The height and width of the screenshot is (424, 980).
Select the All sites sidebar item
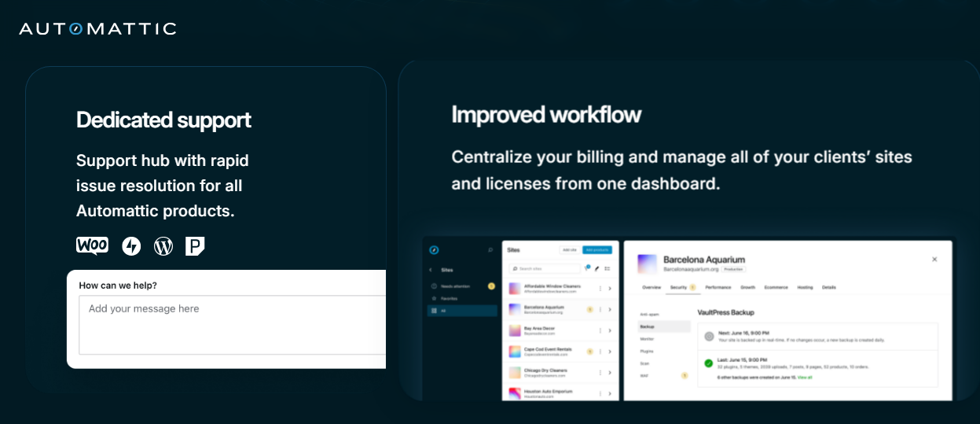(461, 311)
